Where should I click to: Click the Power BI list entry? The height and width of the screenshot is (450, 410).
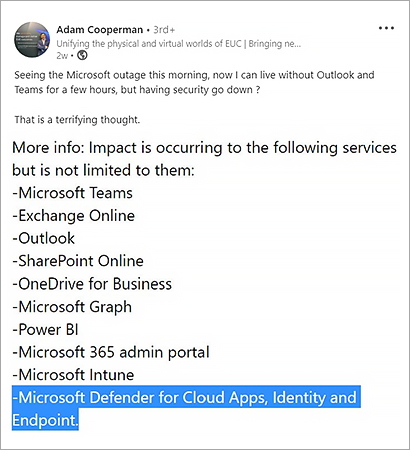click(x=45, y=330)
